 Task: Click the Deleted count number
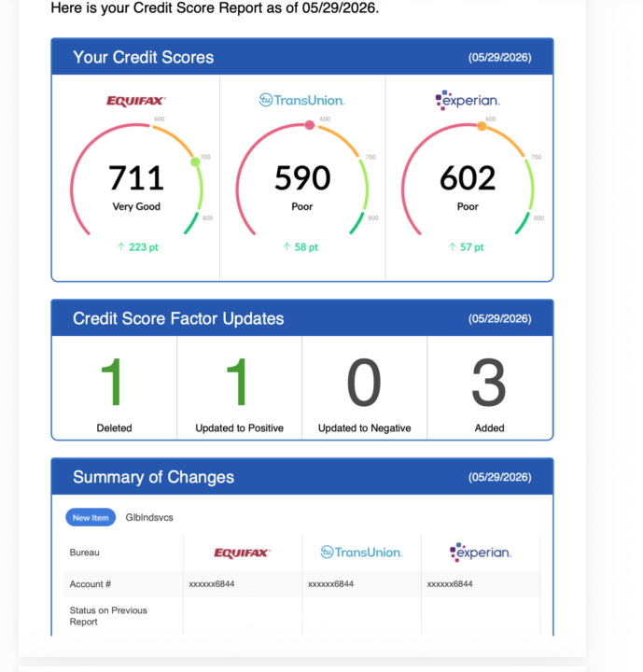pyautogui.click(x=112, y=383)
